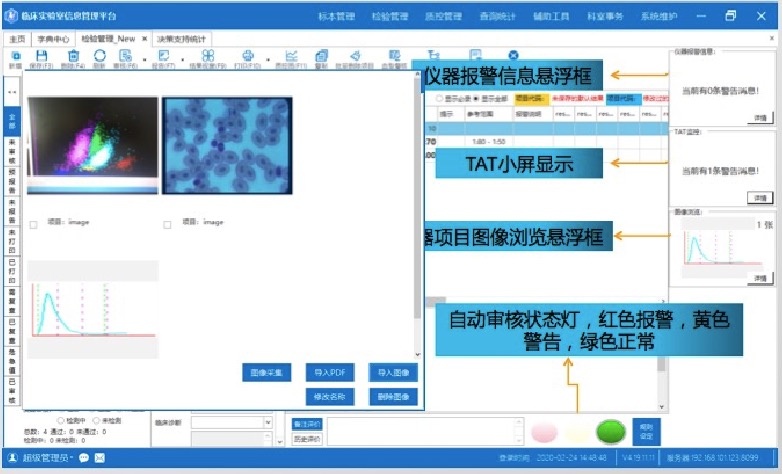This screenshot has width=782, height=474.
Task: Tick the checkbox under the scatter plot image
Action: (34, 223)
